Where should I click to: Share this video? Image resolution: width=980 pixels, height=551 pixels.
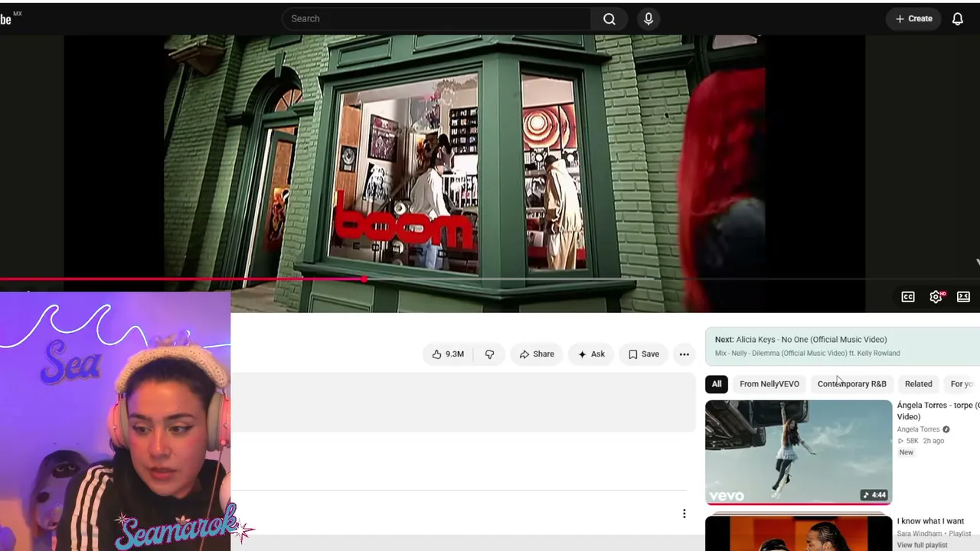(537, 354)
